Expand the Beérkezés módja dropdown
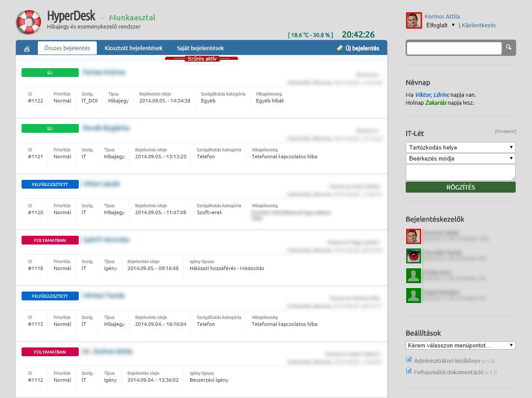 click(x=460, y=158)
